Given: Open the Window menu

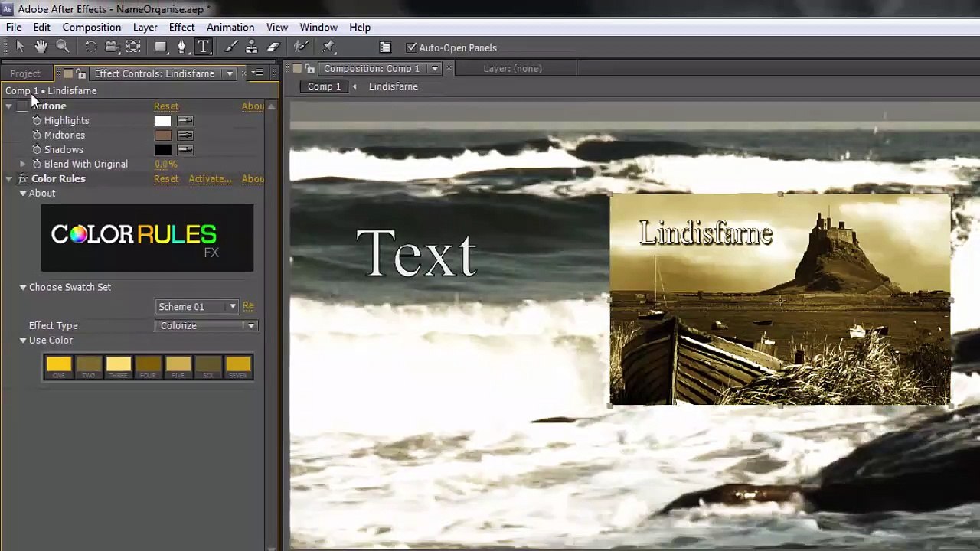Looking at the screenshot, I should (x=318, y=27).
